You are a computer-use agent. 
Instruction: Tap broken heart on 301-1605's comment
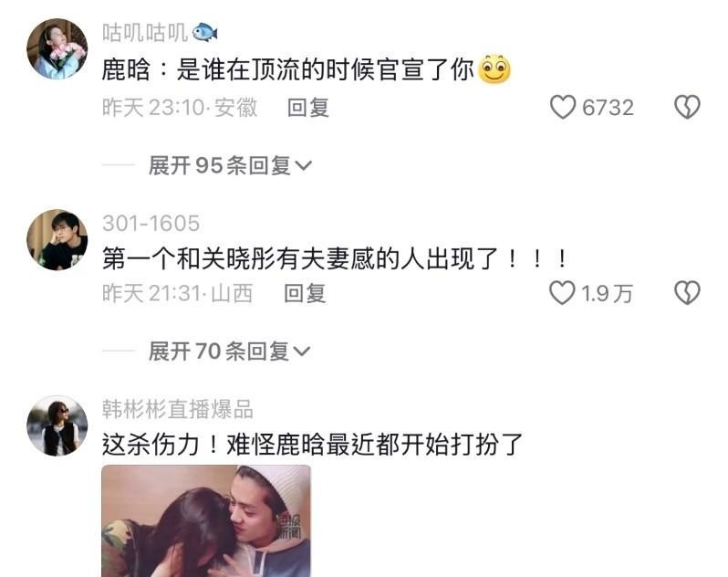687,293
